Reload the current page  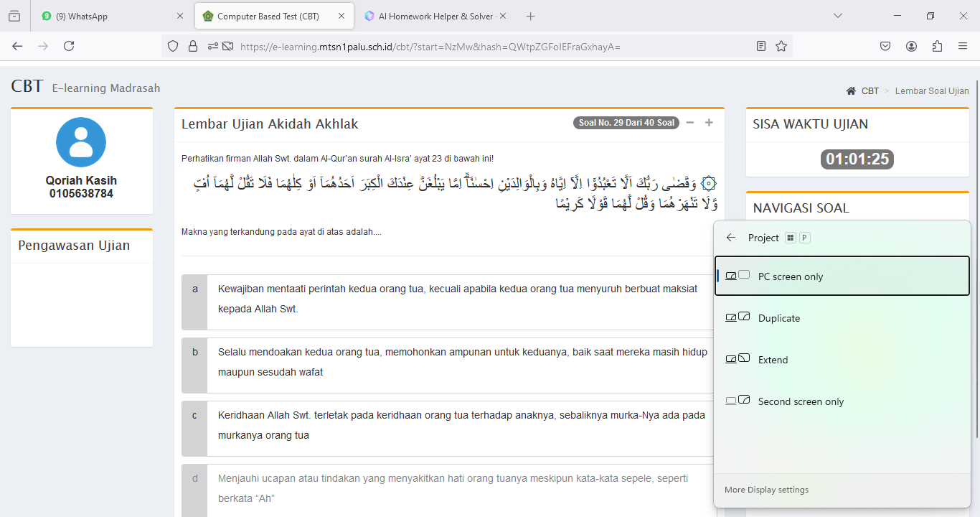pyautogui.click(x=69, y=46)
